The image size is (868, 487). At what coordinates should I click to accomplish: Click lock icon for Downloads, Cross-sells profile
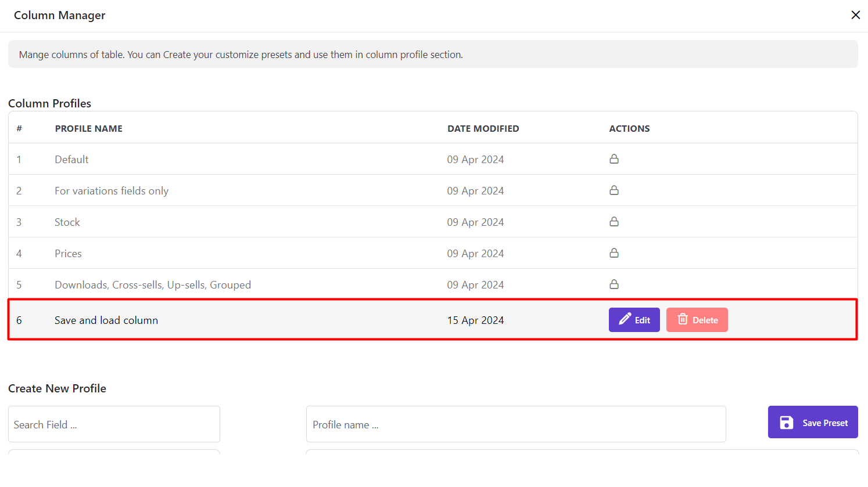pyautogui.click(x=614, y=284)
